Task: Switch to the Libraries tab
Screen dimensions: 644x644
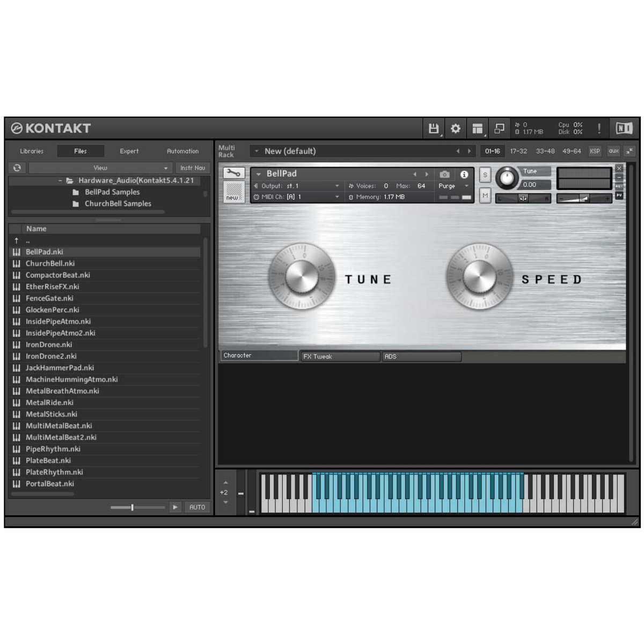Action: [32, 151]
